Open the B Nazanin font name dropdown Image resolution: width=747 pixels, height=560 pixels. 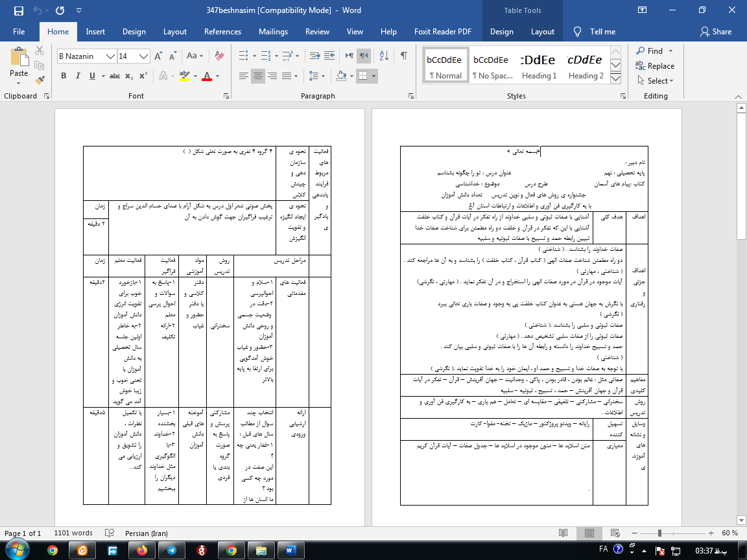[110, 56]
